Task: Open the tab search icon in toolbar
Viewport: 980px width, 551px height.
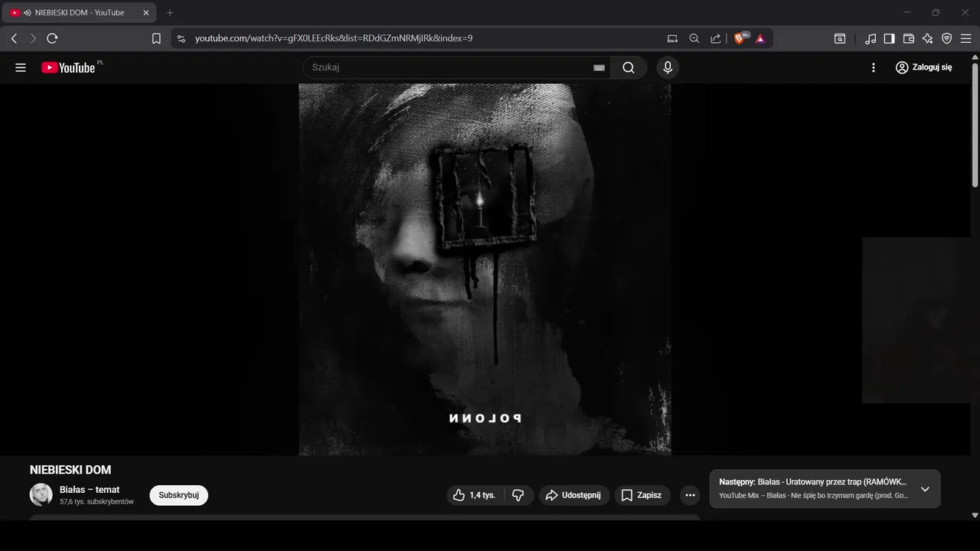Action: click(840, 38)
